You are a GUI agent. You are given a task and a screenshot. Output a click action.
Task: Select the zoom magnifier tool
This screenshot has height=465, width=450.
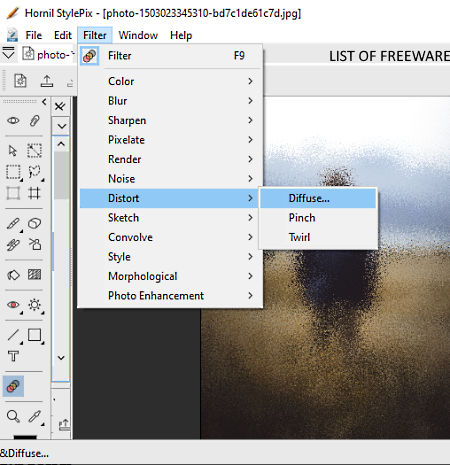pos(13,417)
